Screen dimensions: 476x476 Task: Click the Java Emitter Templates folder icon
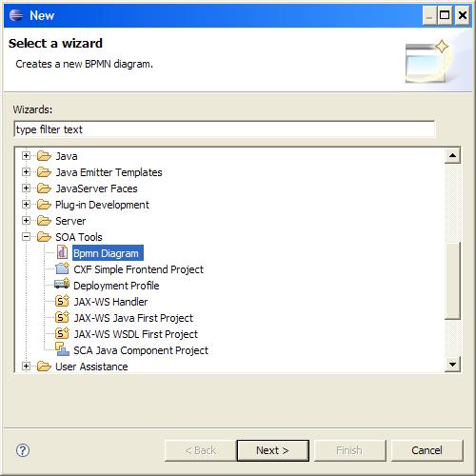click(44, 172)
